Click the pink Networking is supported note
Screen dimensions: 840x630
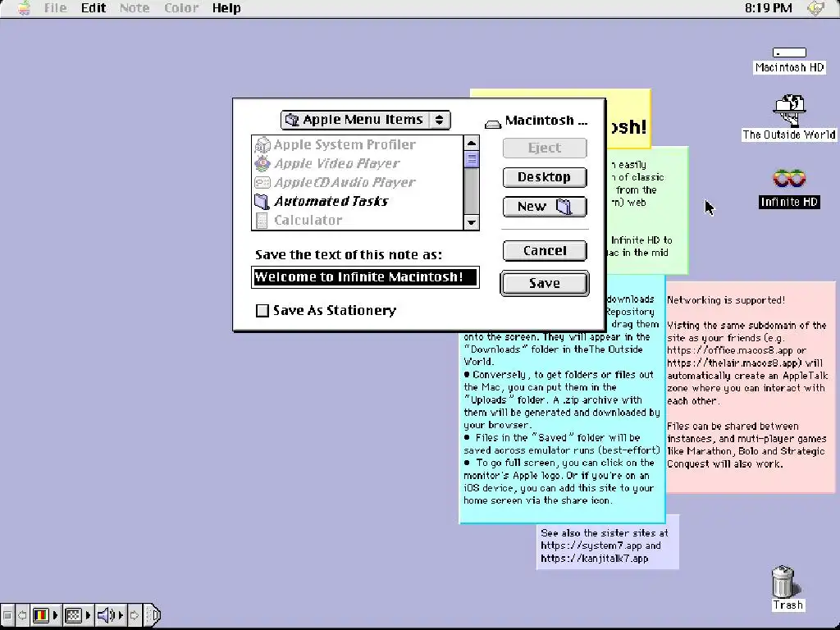point(751,388)
